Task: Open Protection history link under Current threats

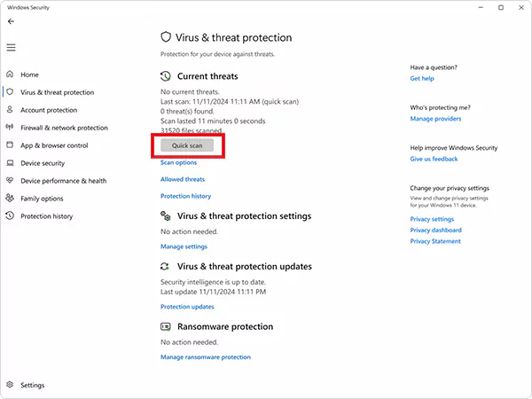Action: (185, 196)
